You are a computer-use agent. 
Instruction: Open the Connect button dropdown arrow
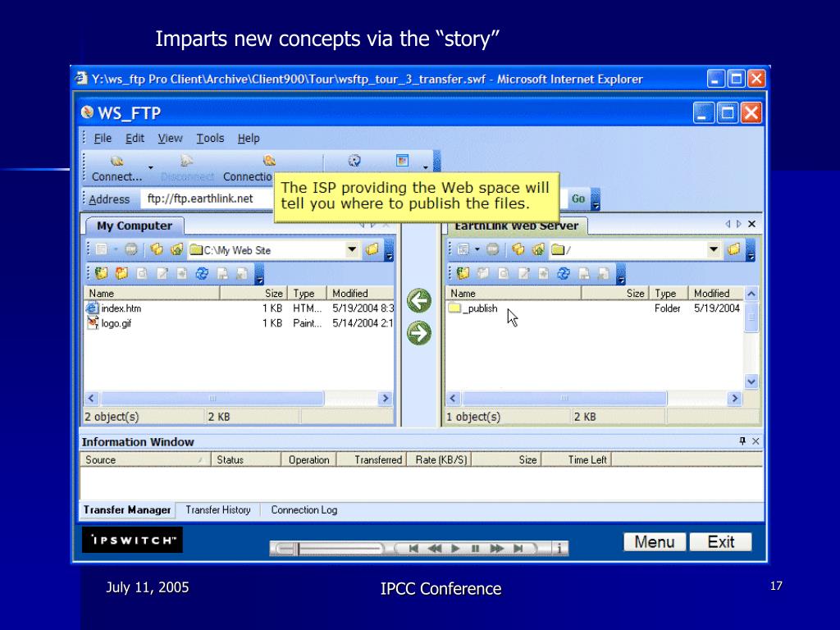point(151,167)
